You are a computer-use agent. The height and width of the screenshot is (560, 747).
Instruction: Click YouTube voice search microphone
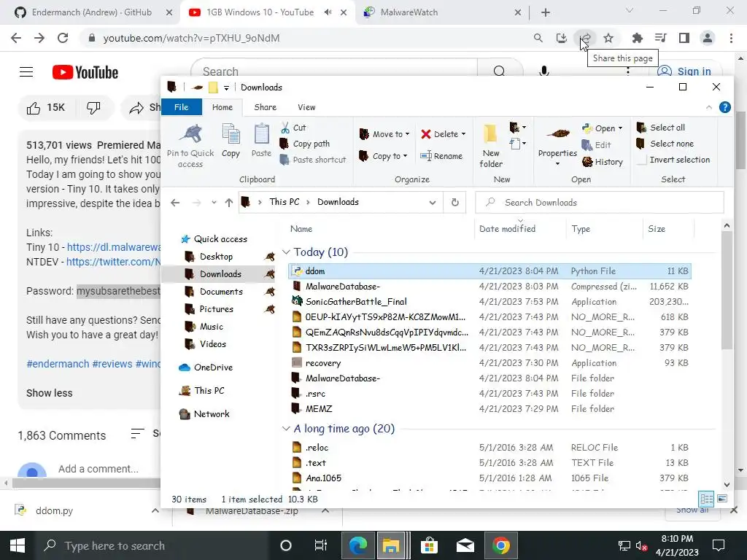point(543,71)
